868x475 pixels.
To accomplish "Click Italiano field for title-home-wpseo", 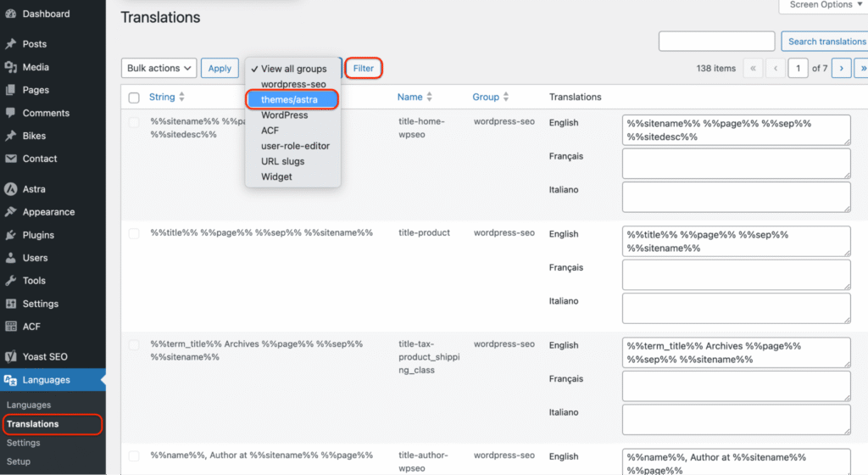I will click(737, 197).
